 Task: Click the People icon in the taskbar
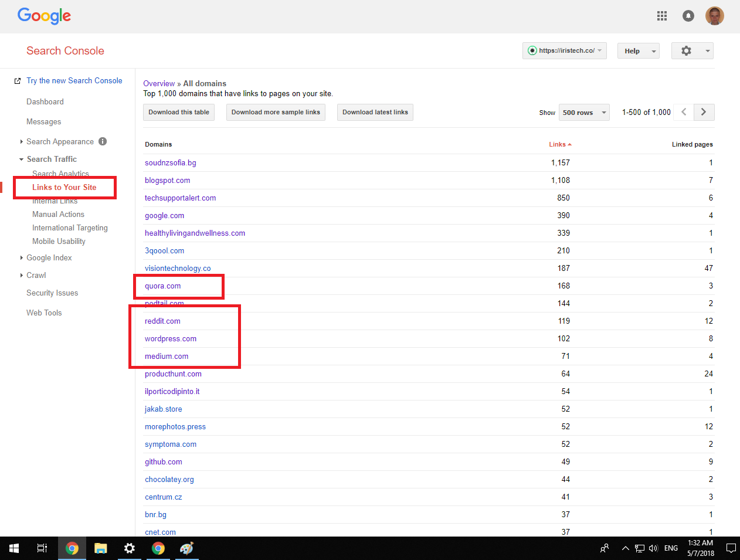click(x=605, y=548)
